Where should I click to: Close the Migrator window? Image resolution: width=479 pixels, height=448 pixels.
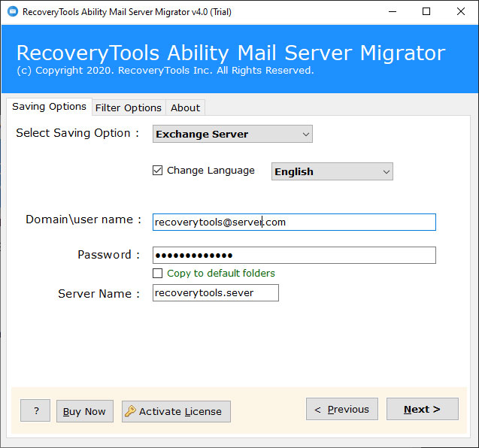click(461, 11)
